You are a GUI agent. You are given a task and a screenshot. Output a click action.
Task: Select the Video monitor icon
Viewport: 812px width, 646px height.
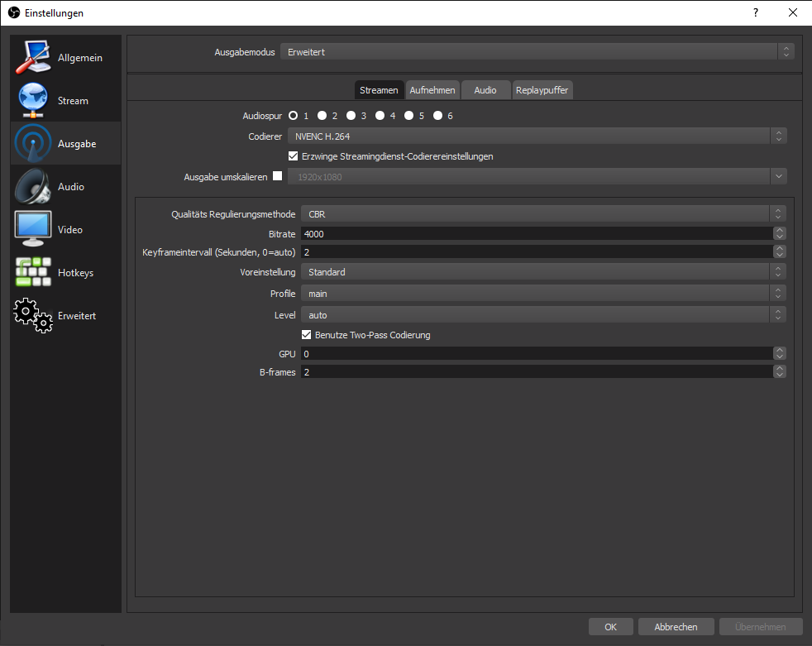click(33, 230)
